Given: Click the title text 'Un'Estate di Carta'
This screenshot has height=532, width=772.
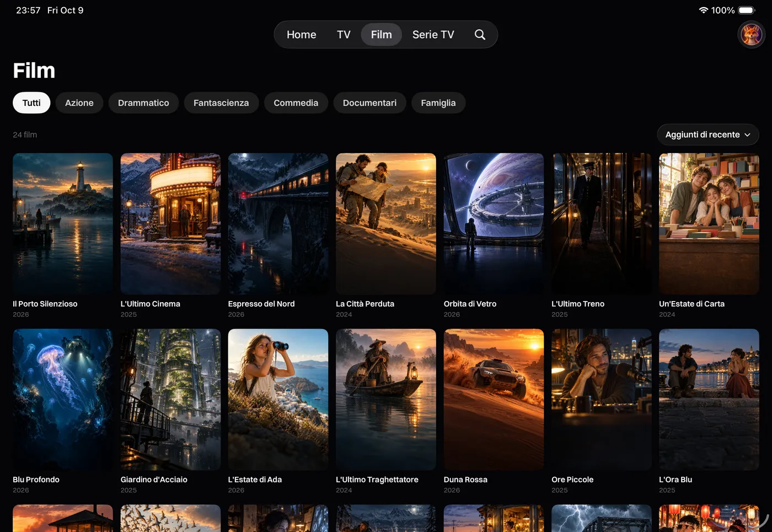Looking at the screenshot, I should [691, 304].
